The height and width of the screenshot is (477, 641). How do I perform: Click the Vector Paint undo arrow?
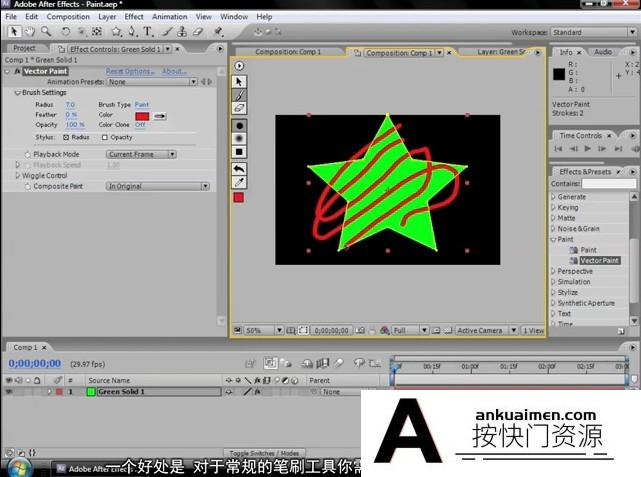point(239,168)
